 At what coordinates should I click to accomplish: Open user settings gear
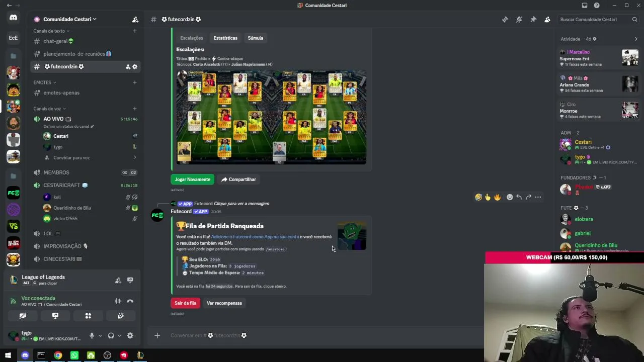pos(130,336)
